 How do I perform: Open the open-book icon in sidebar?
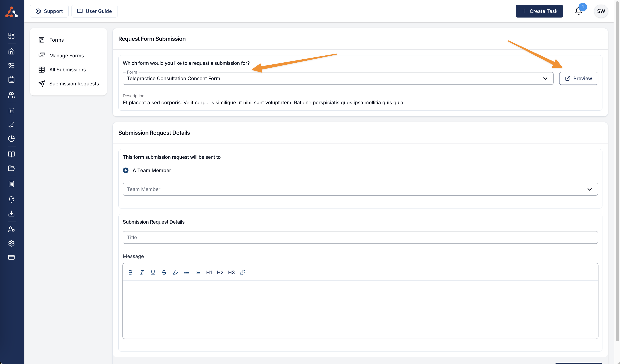pos(11,154)
